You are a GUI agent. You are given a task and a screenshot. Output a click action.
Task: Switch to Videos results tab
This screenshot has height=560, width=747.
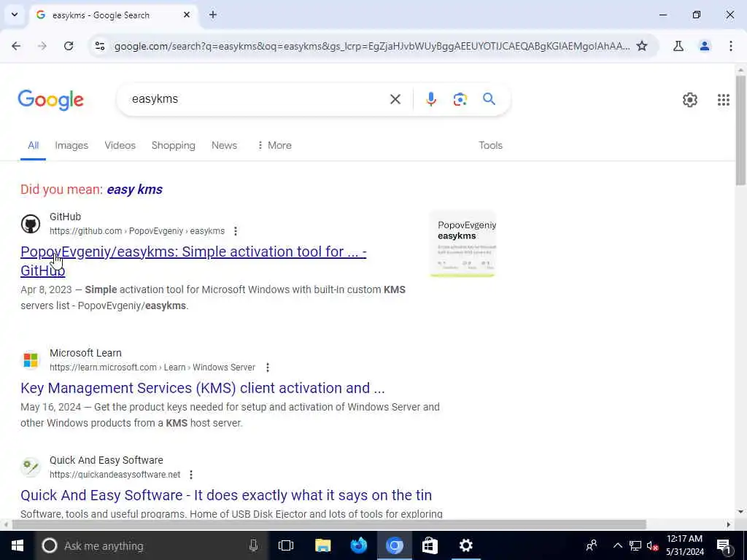click(x=120, y=145)
